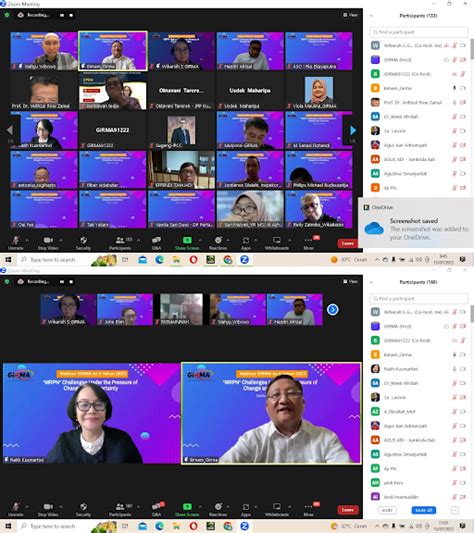Image resolution: width=474 pixels, height=533 pixels.
Task: Click the upper Participants panel scrollbar
Action: (472, 49)
